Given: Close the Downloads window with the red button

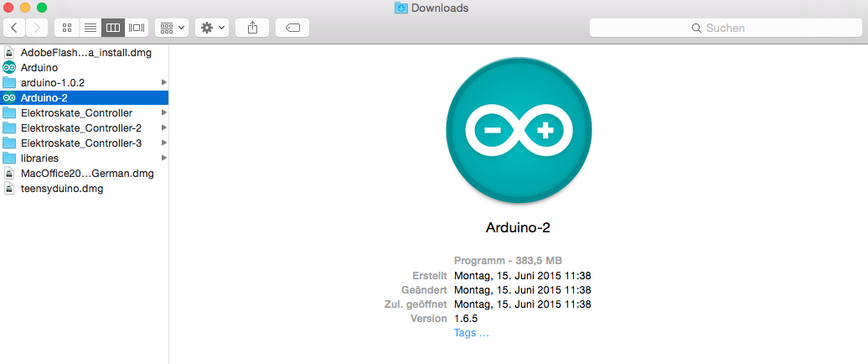Looking at the screenshot, I should tap(8, 8).
